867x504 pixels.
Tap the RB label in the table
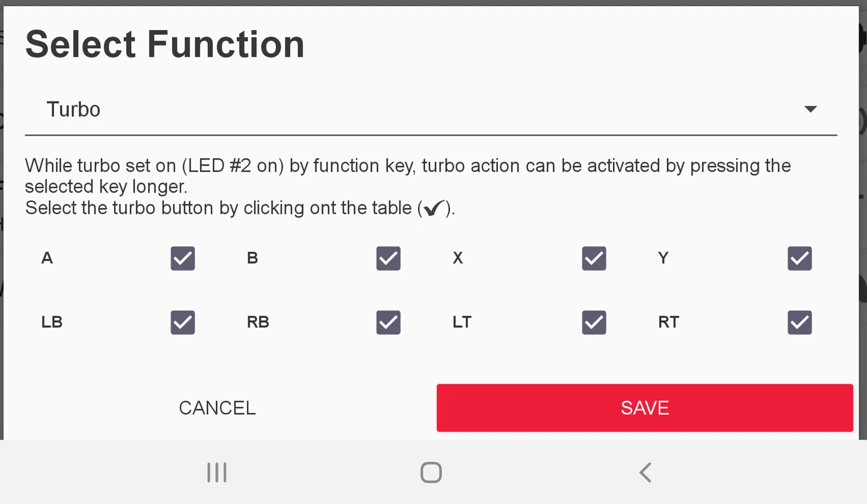[258, 322]
